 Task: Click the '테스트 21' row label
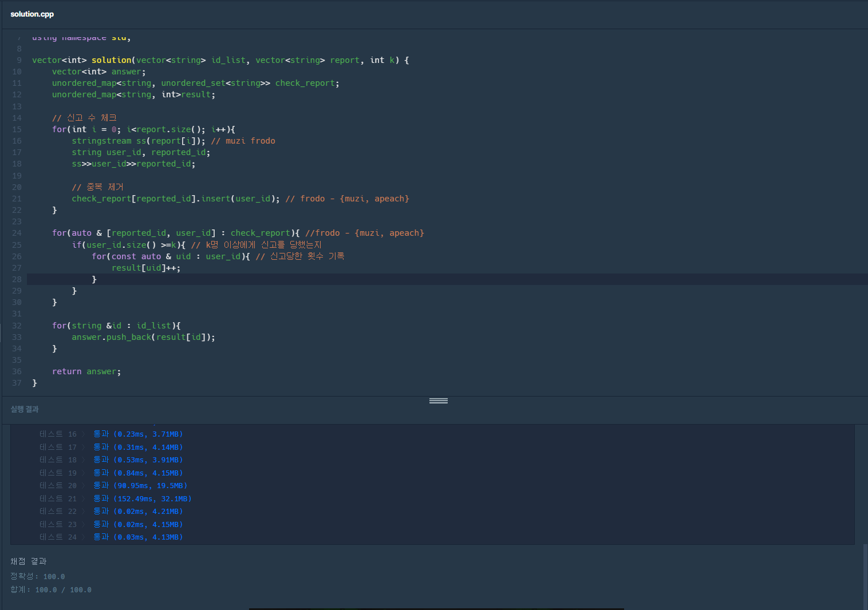[58, 498]
